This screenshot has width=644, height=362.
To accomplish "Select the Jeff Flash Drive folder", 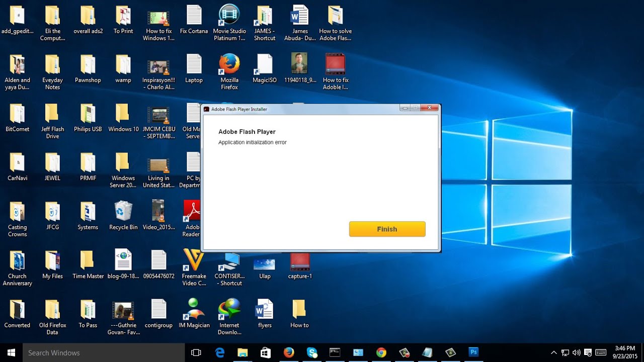I will (52, 121).
